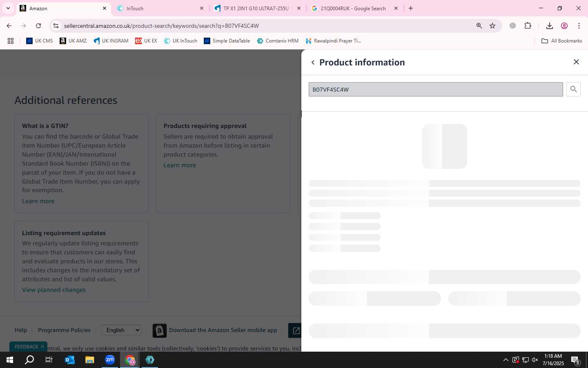Click View planned changes link
Screen dimensions: 588x368
click(x=54, y=290)
